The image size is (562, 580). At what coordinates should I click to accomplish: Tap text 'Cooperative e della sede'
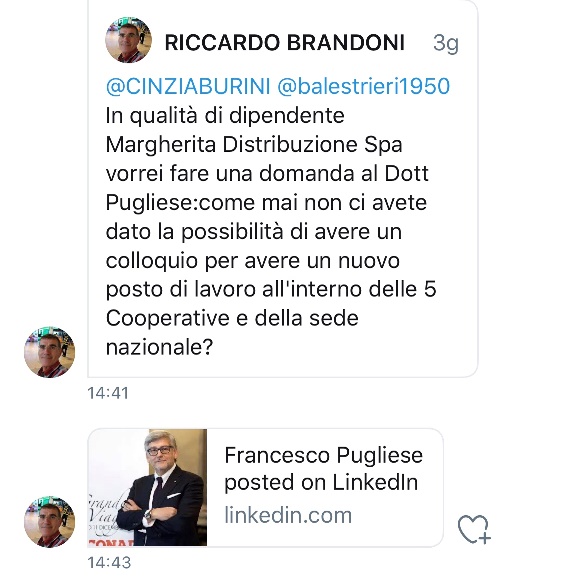click(x=232, y=318)
